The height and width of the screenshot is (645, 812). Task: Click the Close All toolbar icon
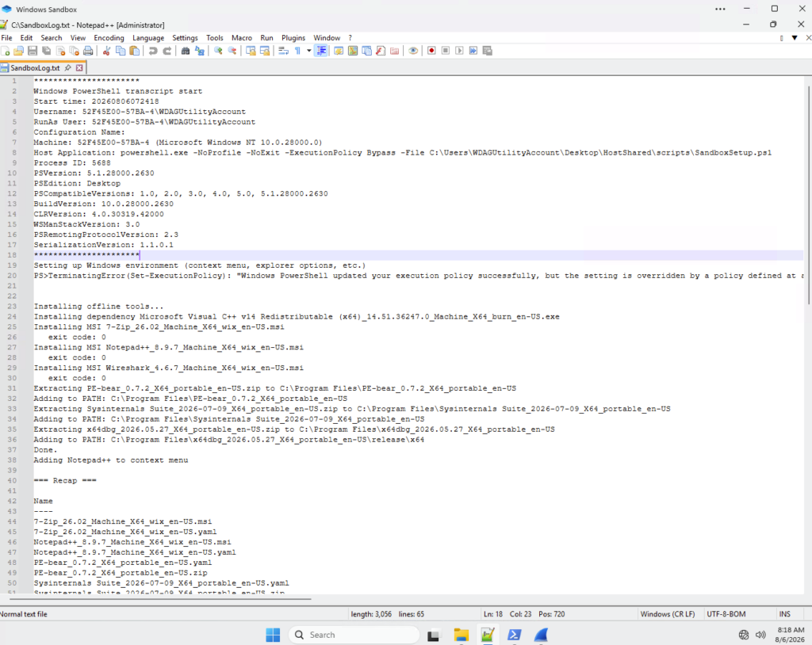(x=74, y=51)
